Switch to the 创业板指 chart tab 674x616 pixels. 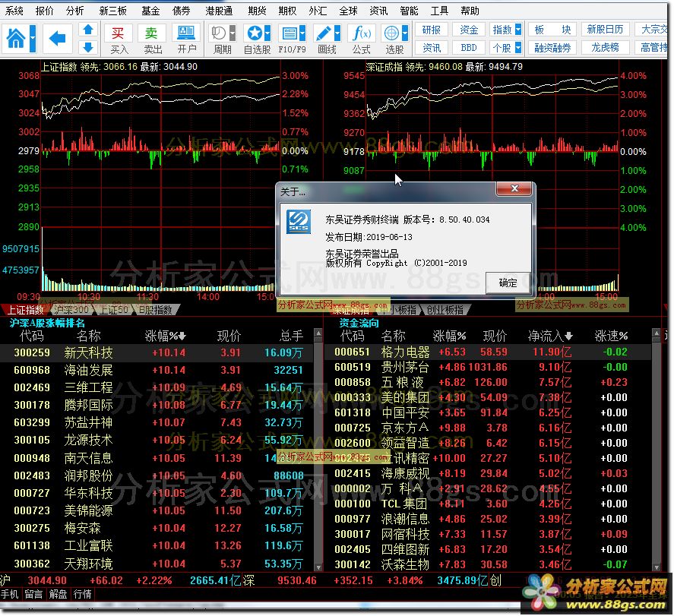tap(445, 310)
